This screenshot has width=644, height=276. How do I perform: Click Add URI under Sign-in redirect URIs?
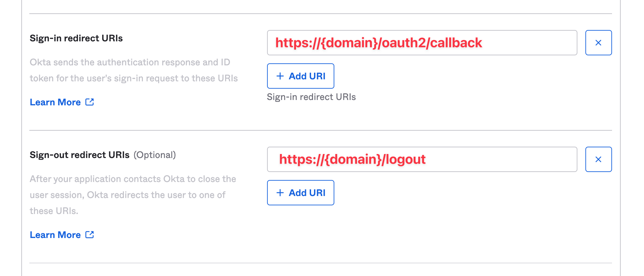coord(300,76)
